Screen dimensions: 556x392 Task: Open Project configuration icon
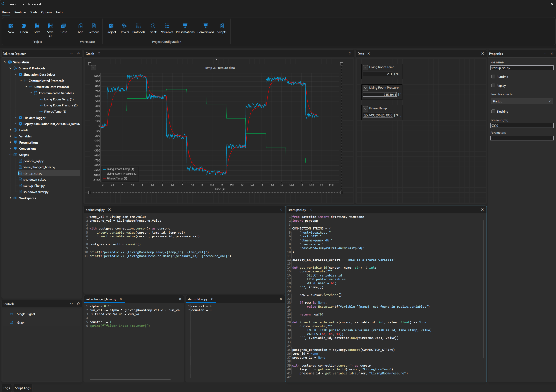click(x=111, y=26)
